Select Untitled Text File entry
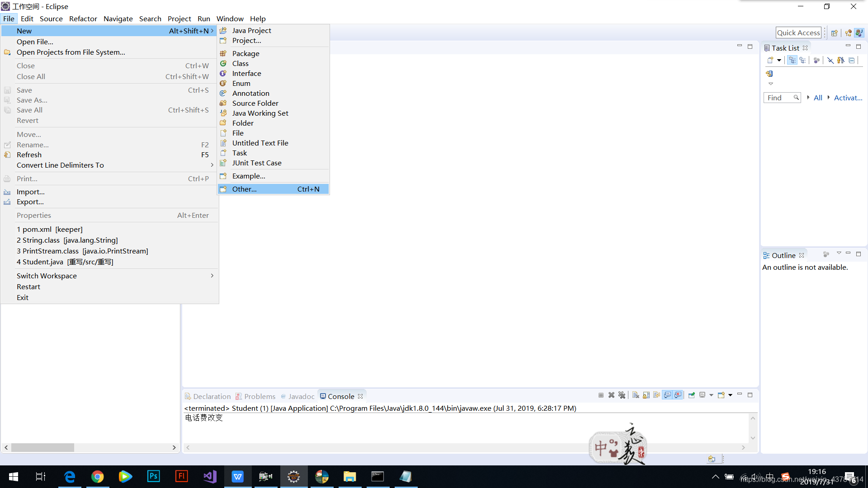868x488 pixels. point(273,143)
